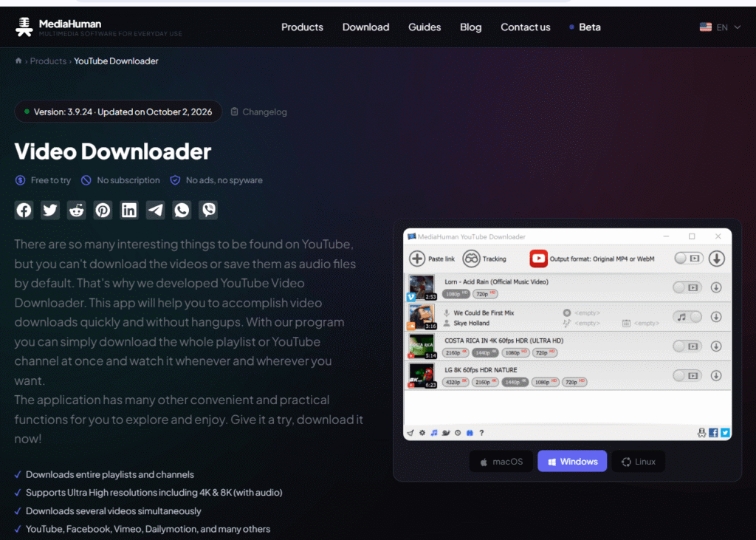Open the Guides menu item

(x=425, y=27)
